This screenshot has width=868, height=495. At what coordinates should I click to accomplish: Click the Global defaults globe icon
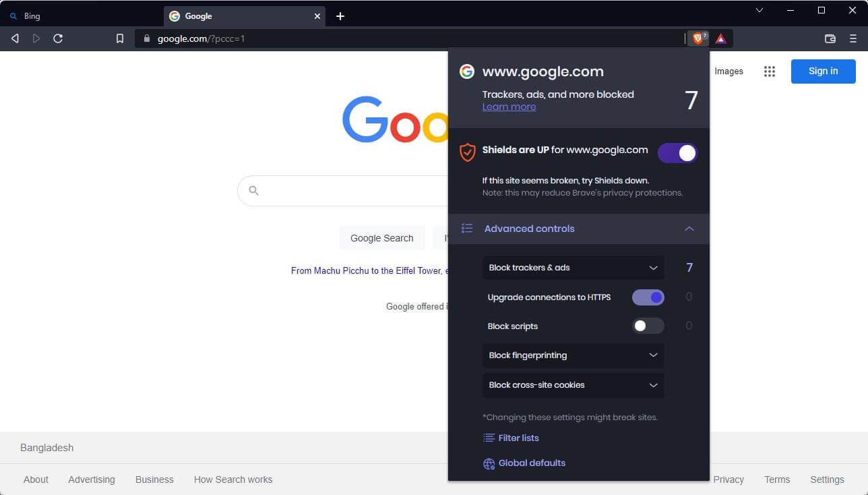coord(489,463)
